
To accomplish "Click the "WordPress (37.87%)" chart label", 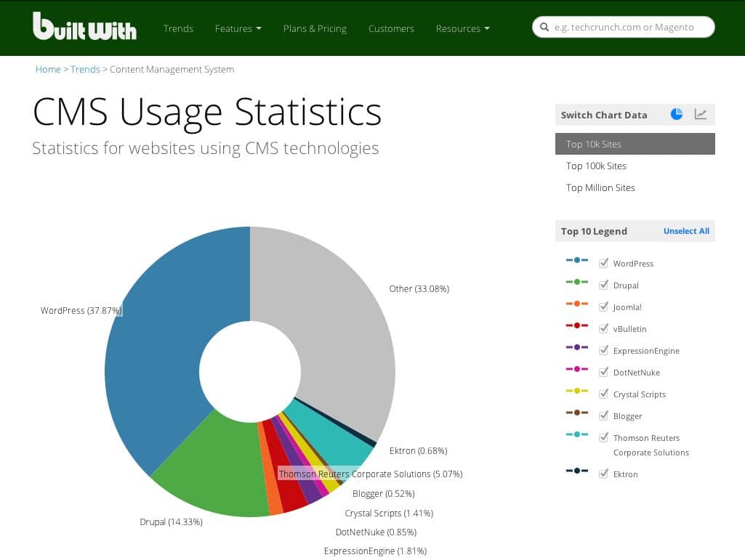I will 81,311.
